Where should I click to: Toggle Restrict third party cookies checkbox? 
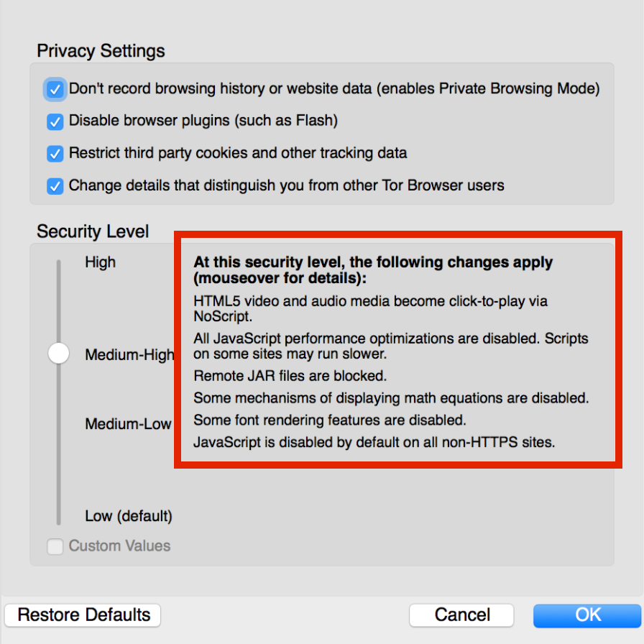click(55, 153)
